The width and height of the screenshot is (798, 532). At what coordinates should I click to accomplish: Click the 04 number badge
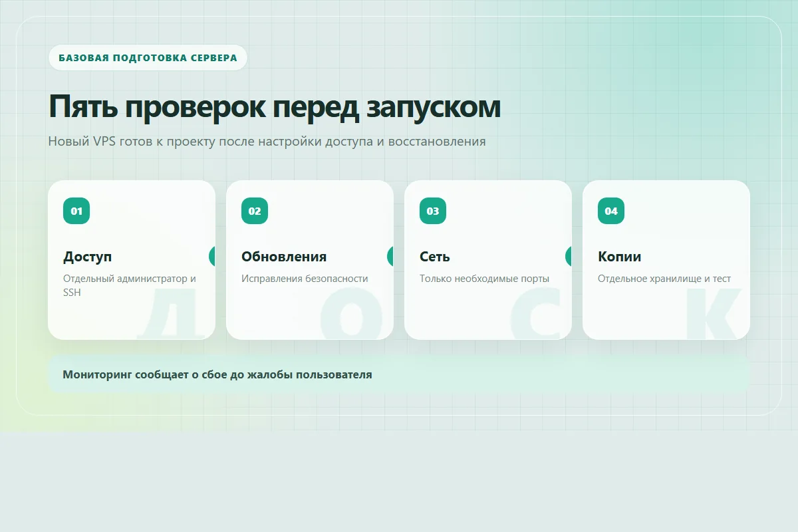[611, 211]
